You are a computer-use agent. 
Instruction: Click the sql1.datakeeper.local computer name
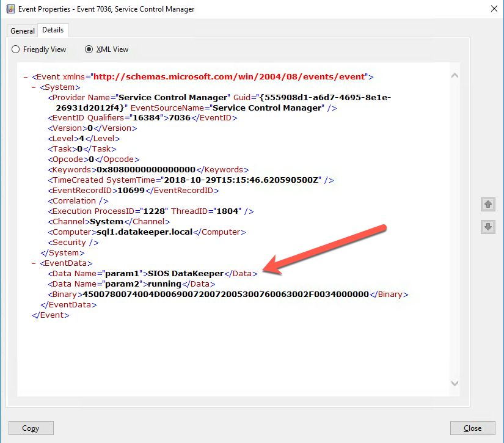[x=145, y=232]
